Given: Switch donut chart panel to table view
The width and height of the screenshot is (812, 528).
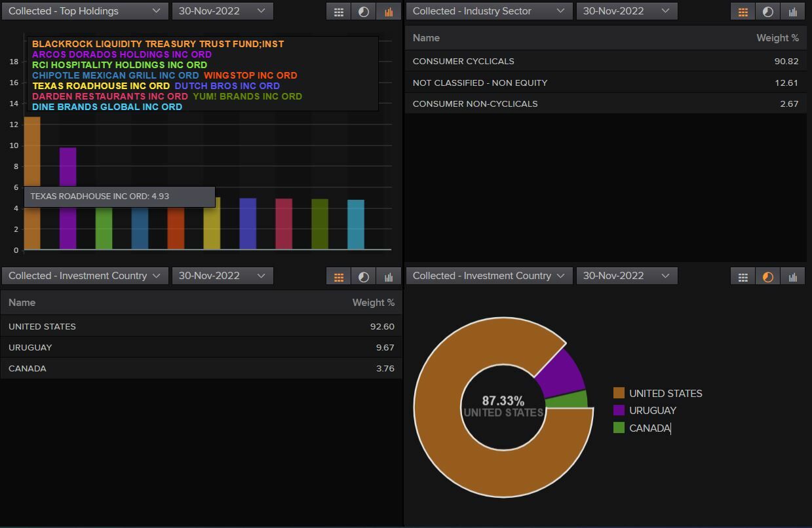Looking at the screenshot, I should (x=743, y=276).
